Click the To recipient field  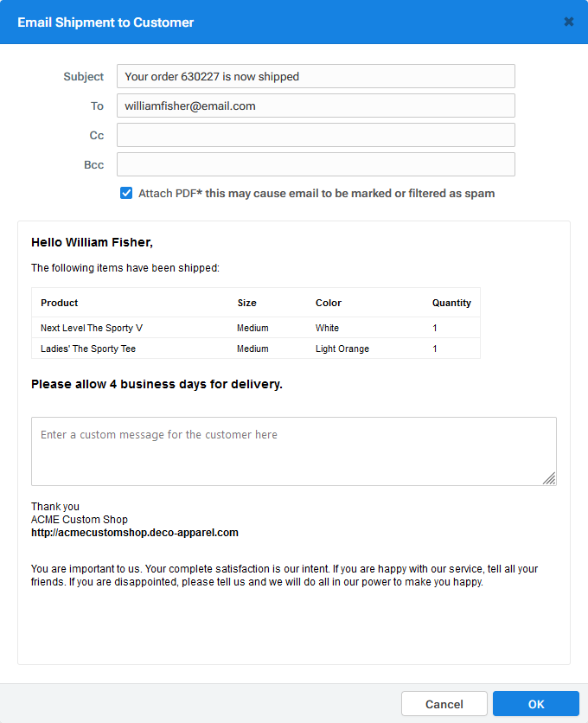click(315, 106)
